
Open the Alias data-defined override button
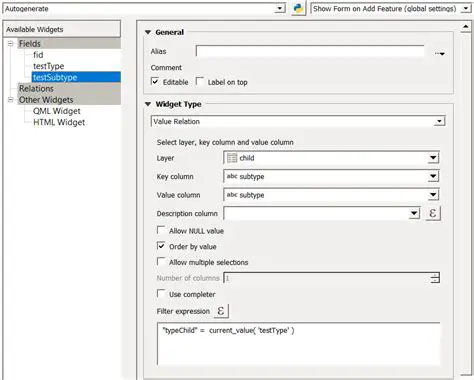coord(440,53)
